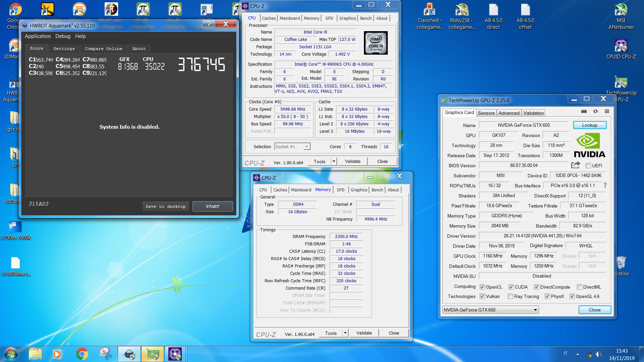Launch Google Chrome from the taskbar
This screenshot has height=362, width=644.
(x=82, y=354)
